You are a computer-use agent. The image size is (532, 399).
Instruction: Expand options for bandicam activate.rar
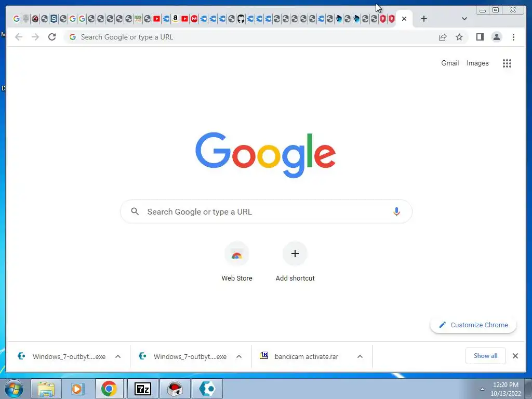coord(360,356)
